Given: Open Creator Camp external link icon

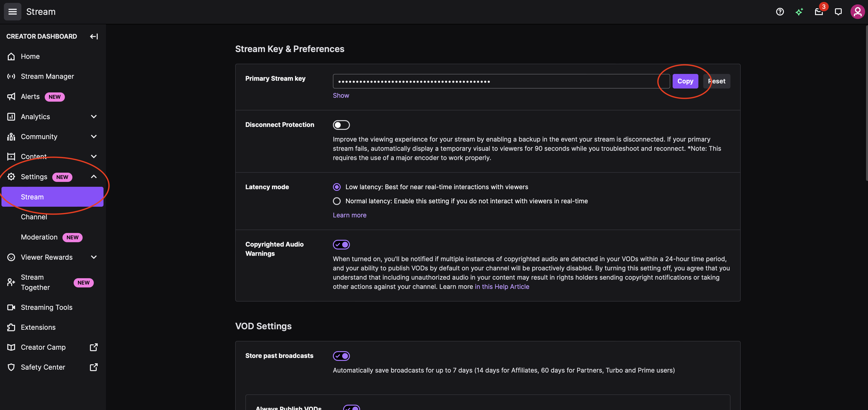Looking at the screenshot, I should (94, 347).
